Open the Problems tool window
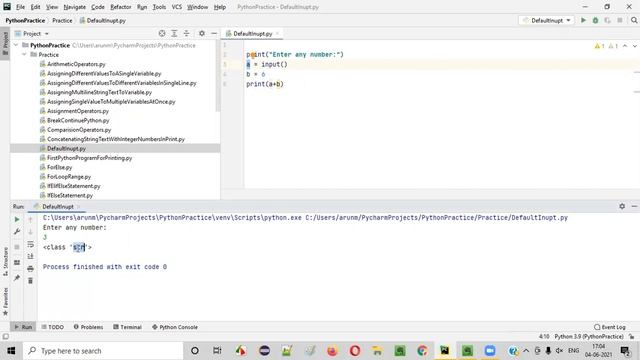640x360 pixels. click(88, 327)
